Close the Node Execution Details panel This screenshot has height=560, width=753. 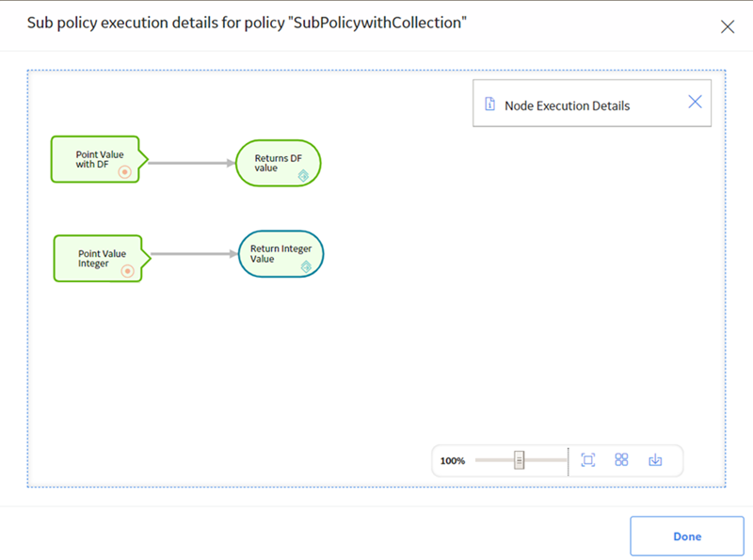coord(695,102)
